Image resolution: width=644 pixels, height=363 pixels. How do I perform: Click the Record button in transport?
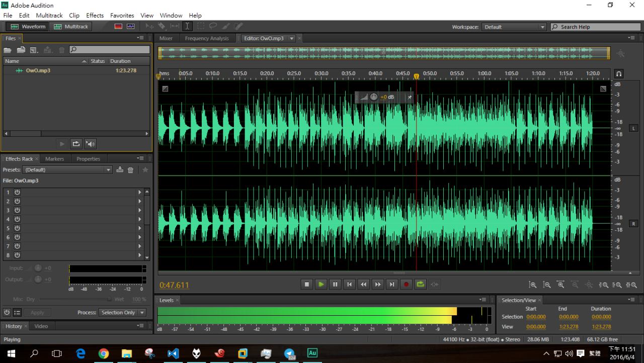(x=406, y=285)
